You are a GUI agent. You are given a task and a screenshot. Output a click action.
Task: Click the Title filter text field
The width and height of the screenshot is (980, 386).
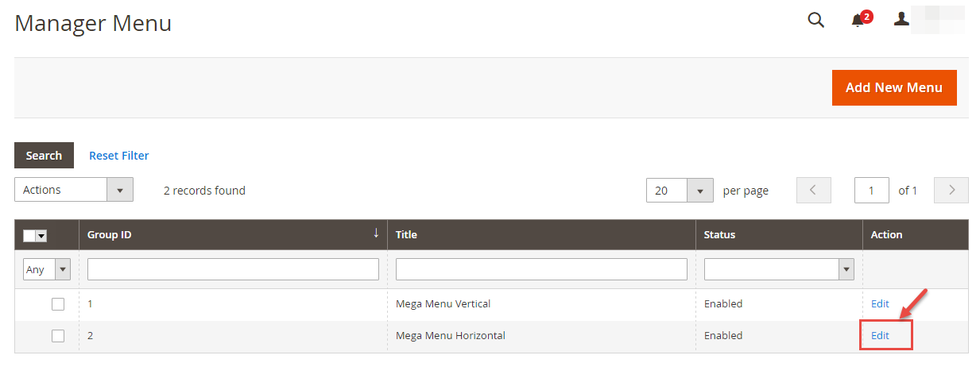click(x=541, y=269)
